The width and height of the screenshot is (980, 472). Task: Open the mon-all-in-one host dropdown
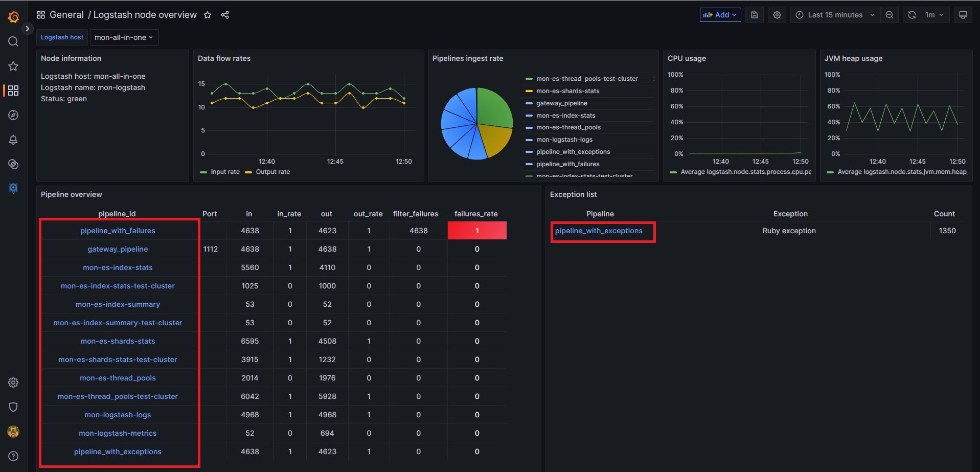click(124, 37)
